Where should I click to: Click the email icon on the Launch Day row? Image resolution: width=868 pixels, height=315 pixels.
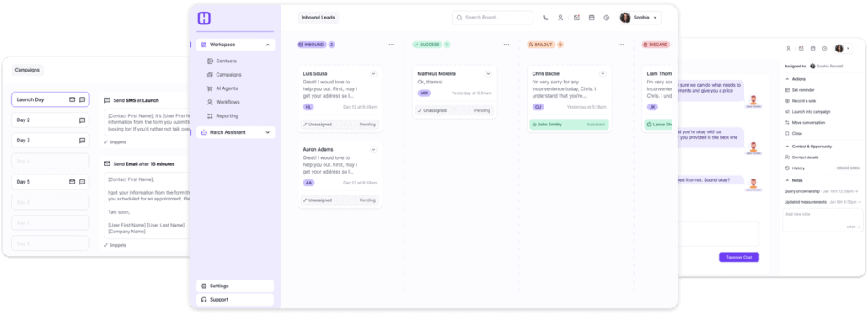tap(72, 99)
